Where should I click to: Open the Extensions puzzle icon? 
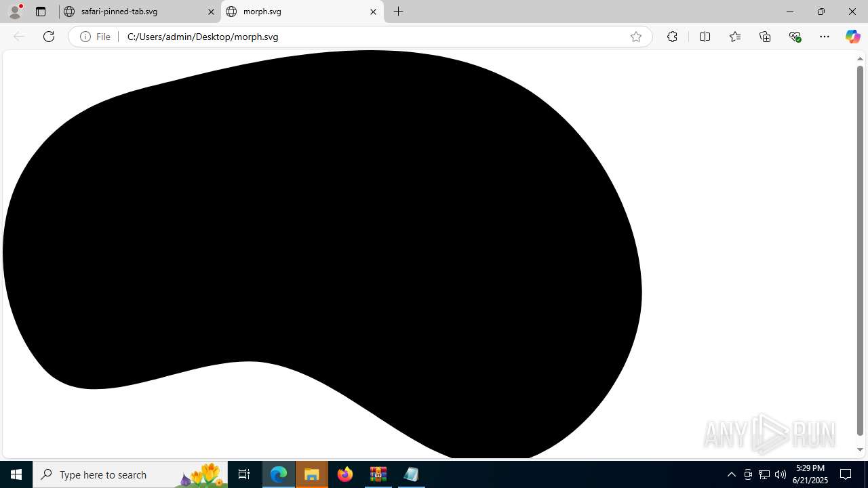pos(672,37)
